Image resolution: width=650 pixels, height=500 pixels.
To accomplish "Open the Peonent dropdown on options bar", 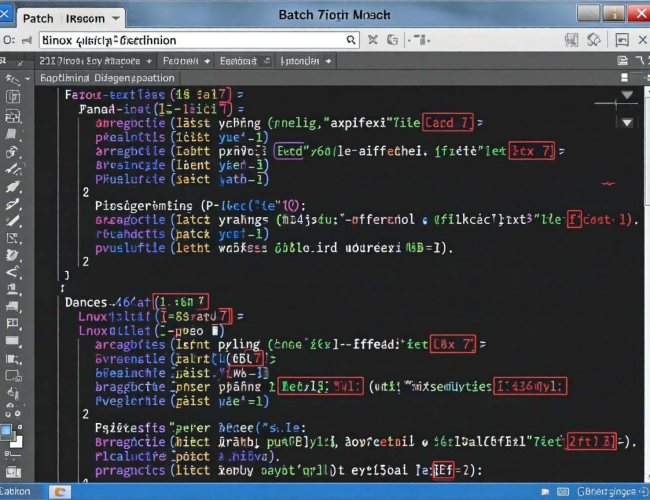I will click(x=186, y=61).
